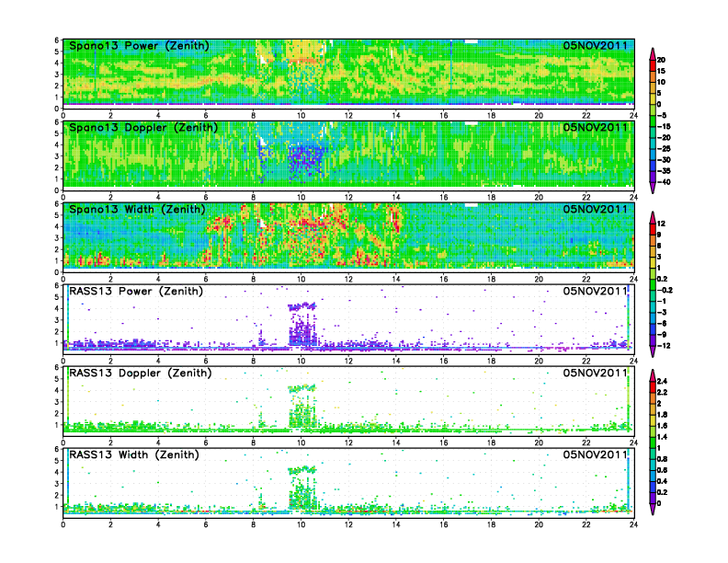Image resolution: width=728 pixels, height=563 pixels.
Task: Click the magenta top arrow of the top color bar
Action: [653, 53]
